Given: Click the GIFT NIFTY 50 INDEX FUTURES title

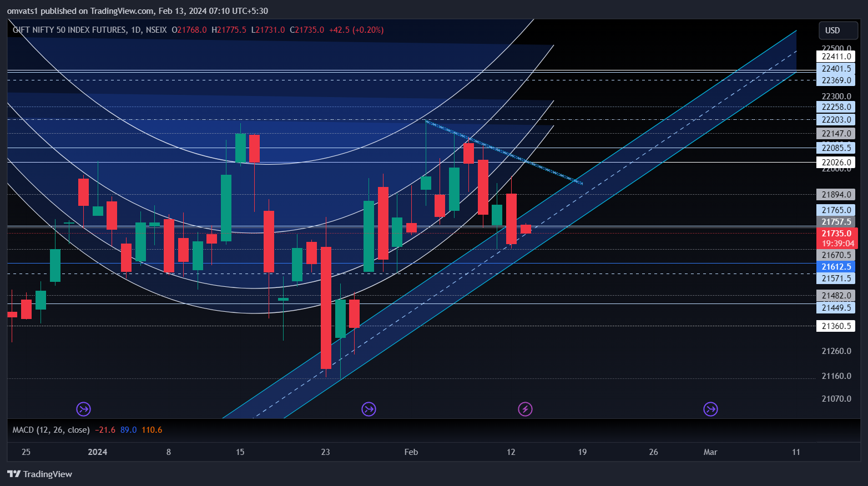Looking at the screenshot, I should [x=69, y=30].
